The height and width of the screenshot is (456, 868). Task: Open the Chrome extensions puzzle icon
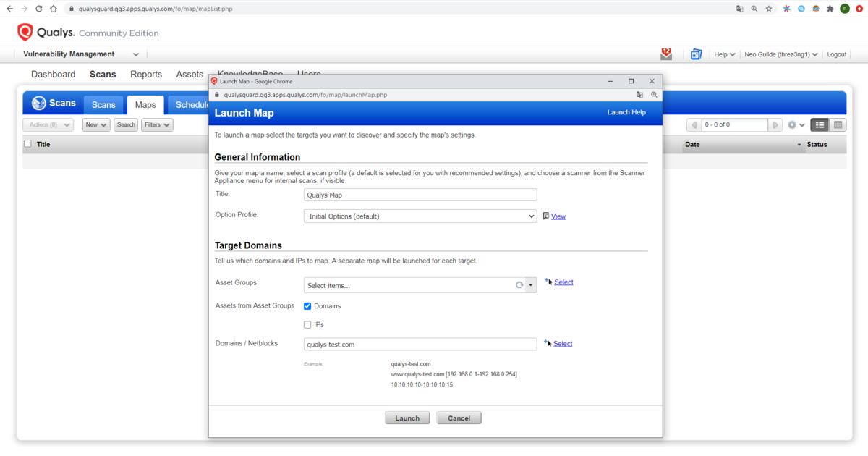(x=830, y=9)
